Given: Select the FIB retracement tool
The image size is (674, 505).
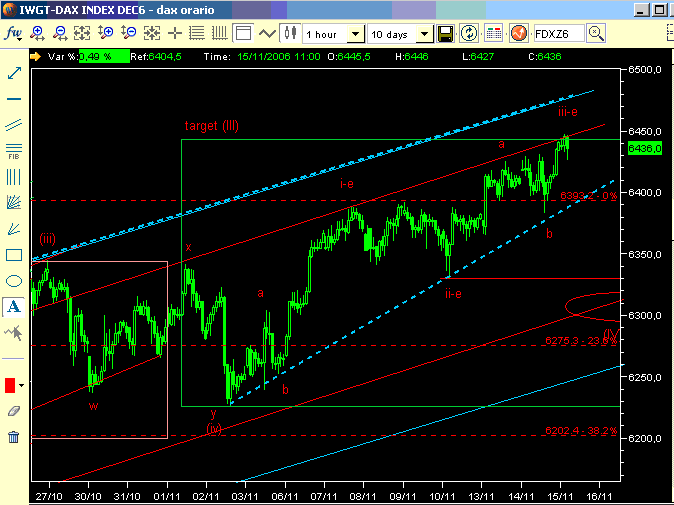Looking at the screenshot, I should click(14, 151).
